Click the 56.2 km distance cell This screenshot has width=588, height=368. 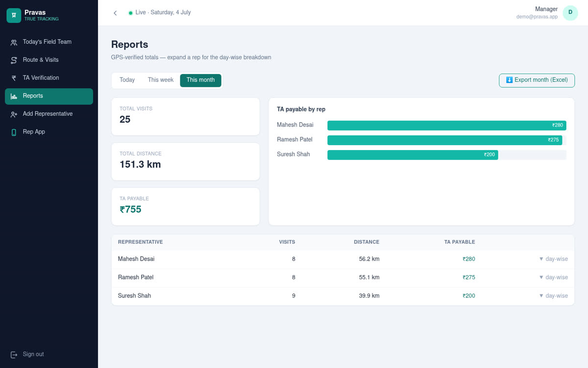(x=369, y=259)
